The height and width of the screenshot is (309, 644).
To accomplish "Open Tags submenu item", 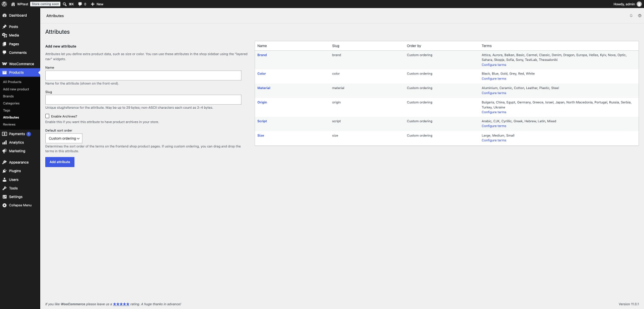I will click(x=7, y=110).
